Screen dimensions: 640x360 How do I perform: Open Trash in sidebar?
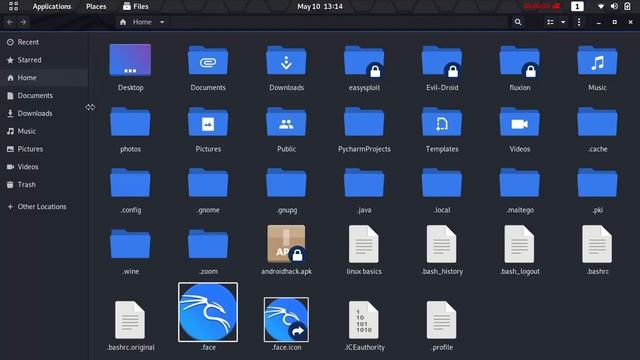pyautogui.click(x=44, y=184)
